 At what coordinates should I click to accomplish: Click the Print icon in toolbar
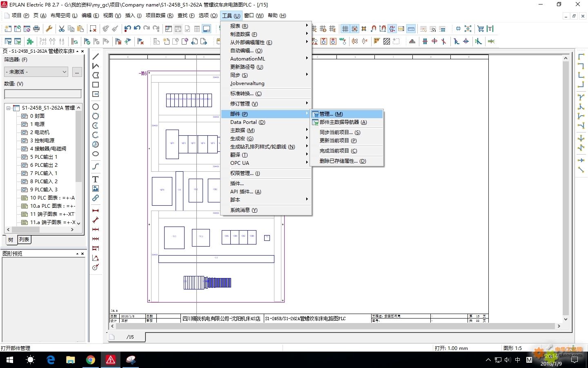[x=36, y=29]
